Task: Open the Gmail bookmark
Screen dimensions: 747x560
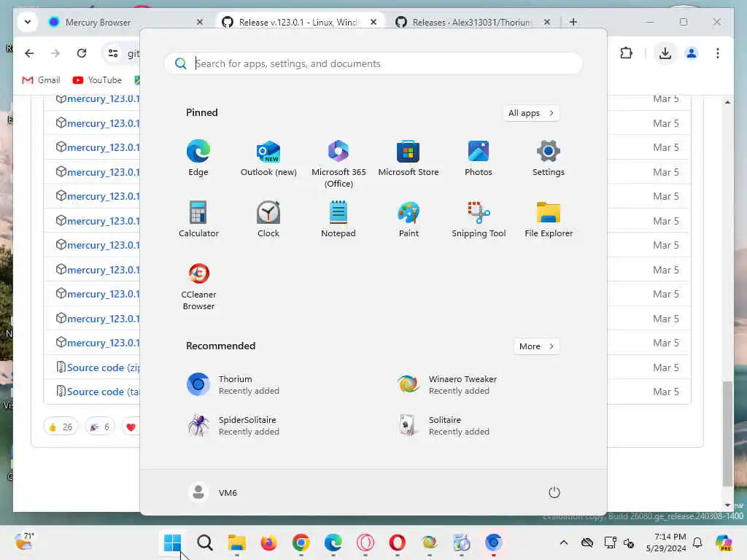Action: [x=41, y=80]
